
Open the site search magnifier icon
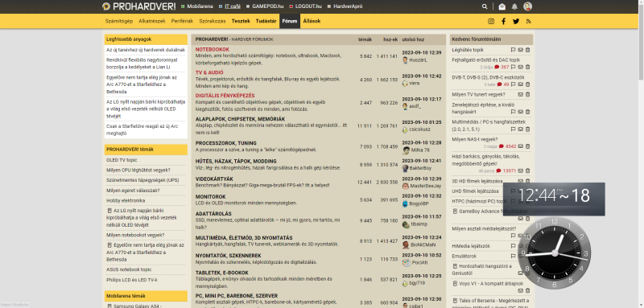pyautogui.click(x=485, y=6)
